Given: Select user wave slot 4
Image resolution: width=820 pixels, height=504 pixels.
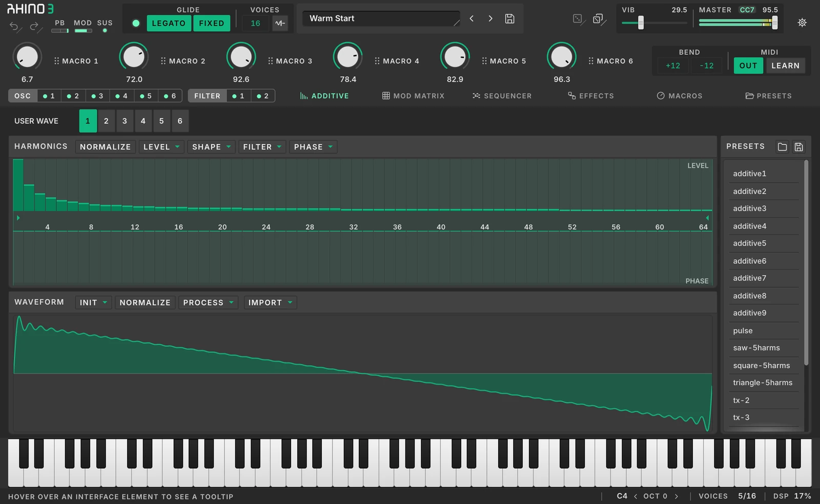Looking at the screenshot, I should [143, 121].
